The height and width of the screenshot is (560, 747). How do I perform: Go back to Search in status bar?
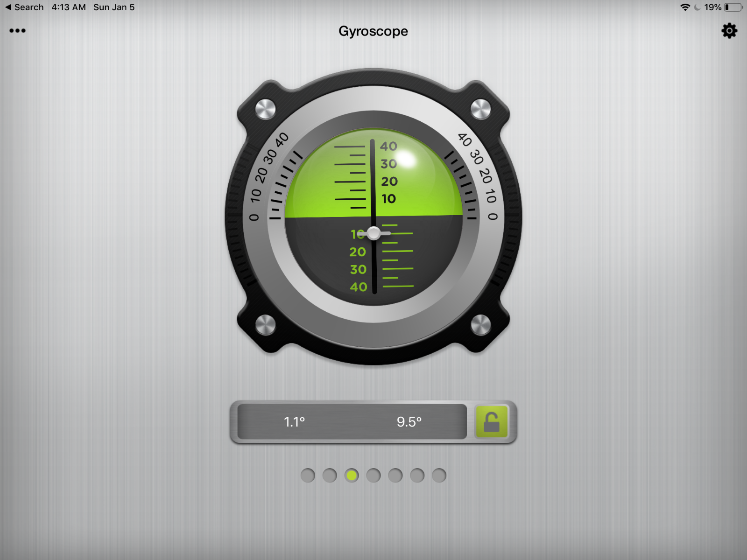tap(24, 7)
